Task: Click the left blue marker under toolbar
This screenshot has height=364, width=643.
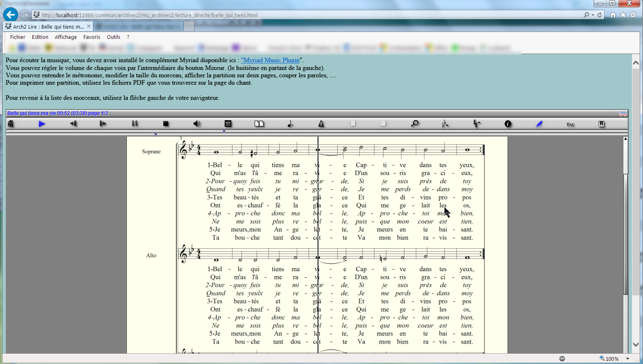Action: (x=156, y=134)
